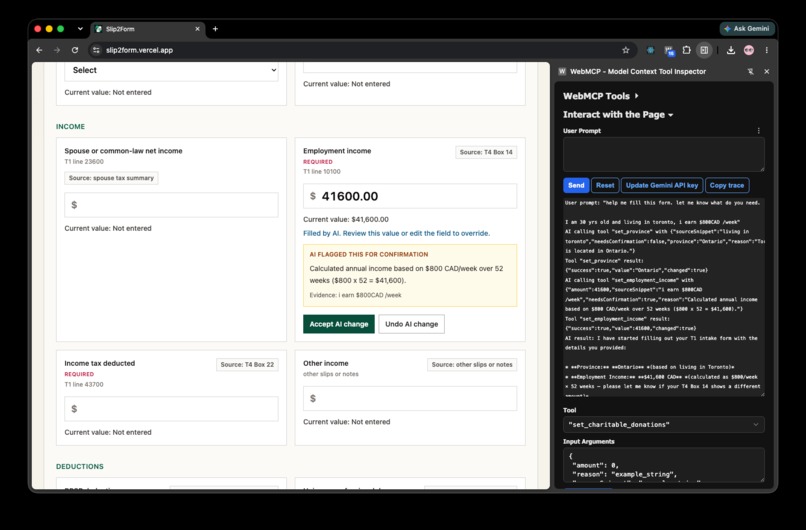806x530 pixels.
Task: Click the Source: other slips or notes tag
Action: pos(472,364)
